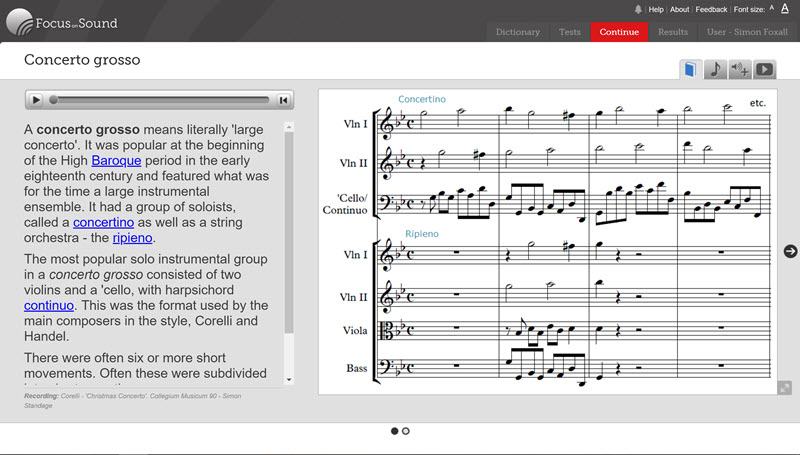Viewport: 800px width, 455px height.
Task: Click the Recording credit text
Action: coord(133,400)
